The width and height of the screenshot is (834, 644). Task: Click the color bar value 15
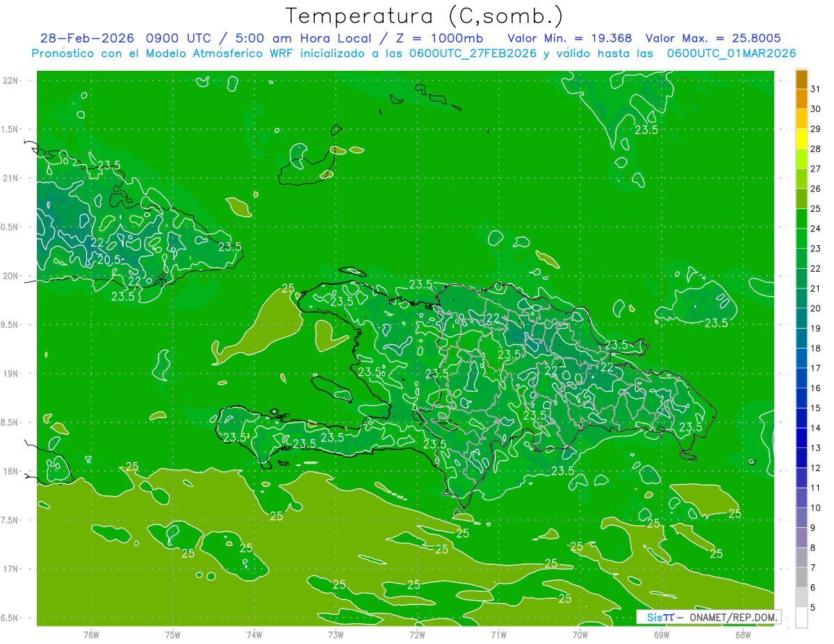point(816,408)
